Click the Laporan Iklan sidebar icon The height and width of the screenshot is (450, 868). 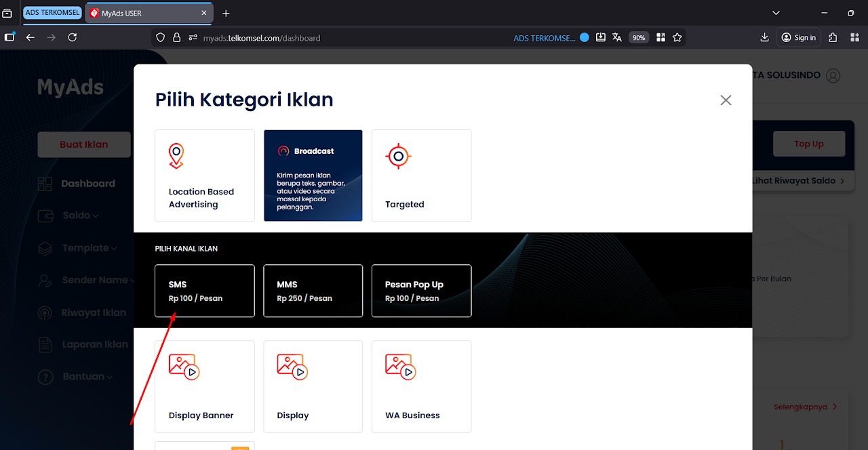(45, 344)
